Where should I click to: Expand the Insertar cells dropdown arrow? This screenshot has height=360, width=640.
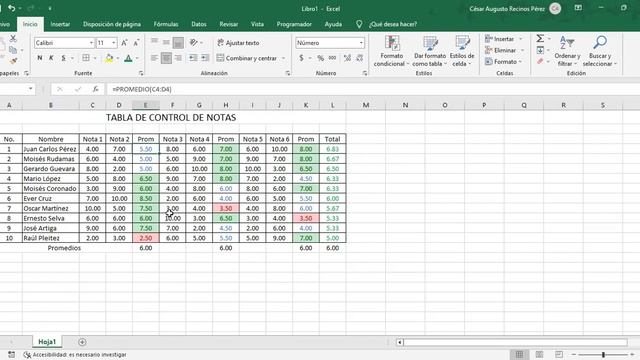[x=521, y=39]
